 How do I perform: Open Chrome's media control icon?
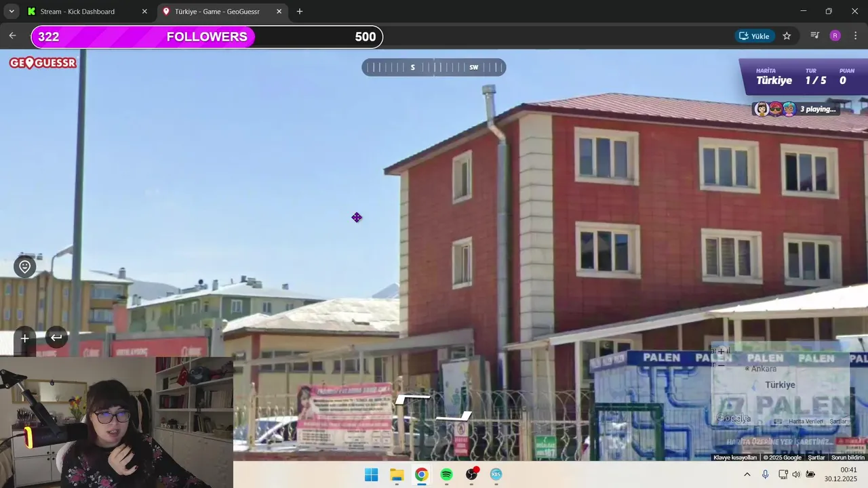pyautogui.click(x=815, y=36)
